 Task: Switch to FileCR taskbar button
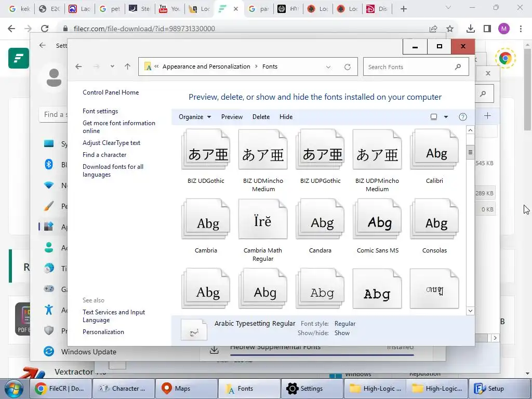tap(61, 389)
